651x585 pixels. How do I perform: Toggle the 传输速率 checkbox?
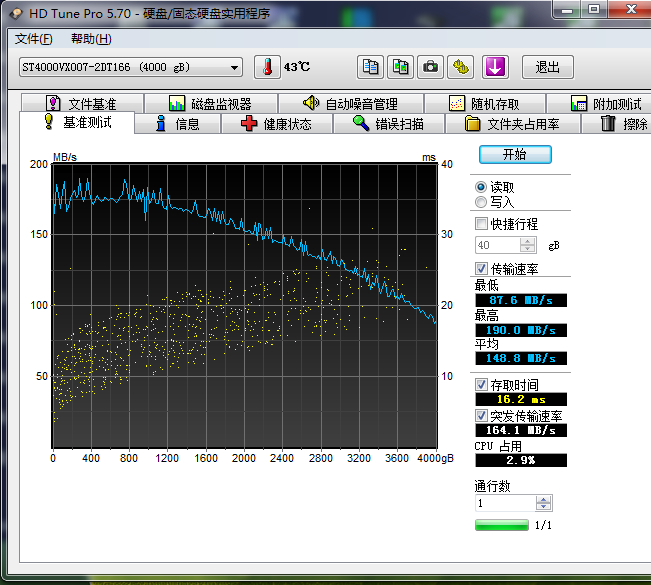click(x=481, y=269)
